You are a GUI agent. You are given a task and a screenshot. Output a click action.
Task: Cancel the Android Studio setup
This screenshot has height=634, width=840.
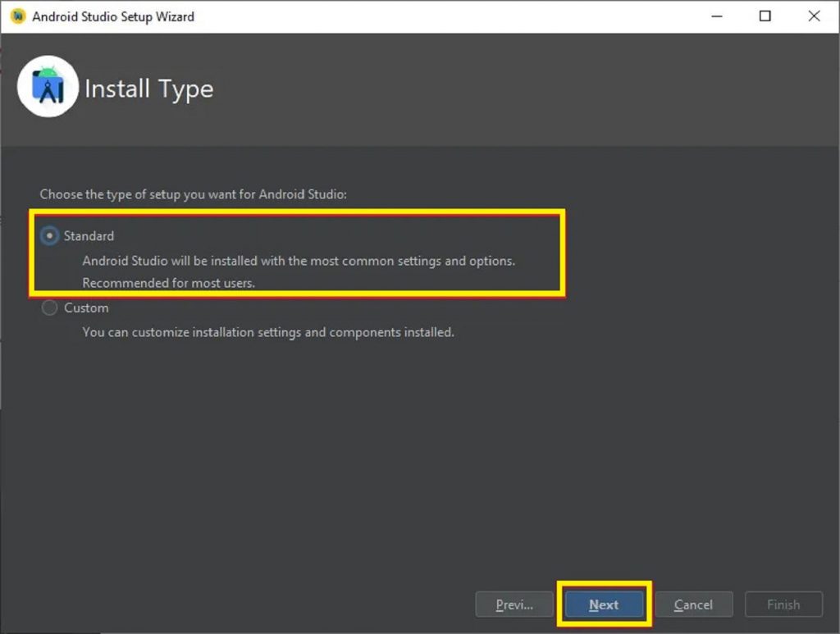coord(694,604)
